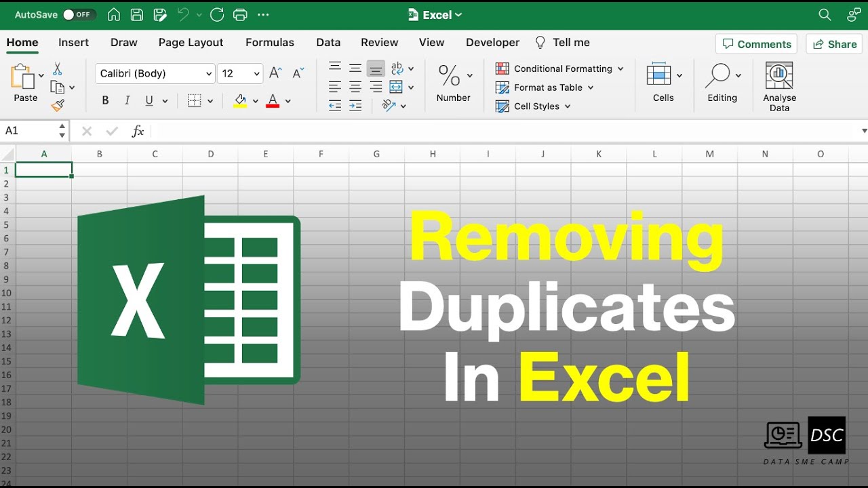Apply cell borders with the Borders icon
This screenshot has width=868, height=488.
point(195,101)
